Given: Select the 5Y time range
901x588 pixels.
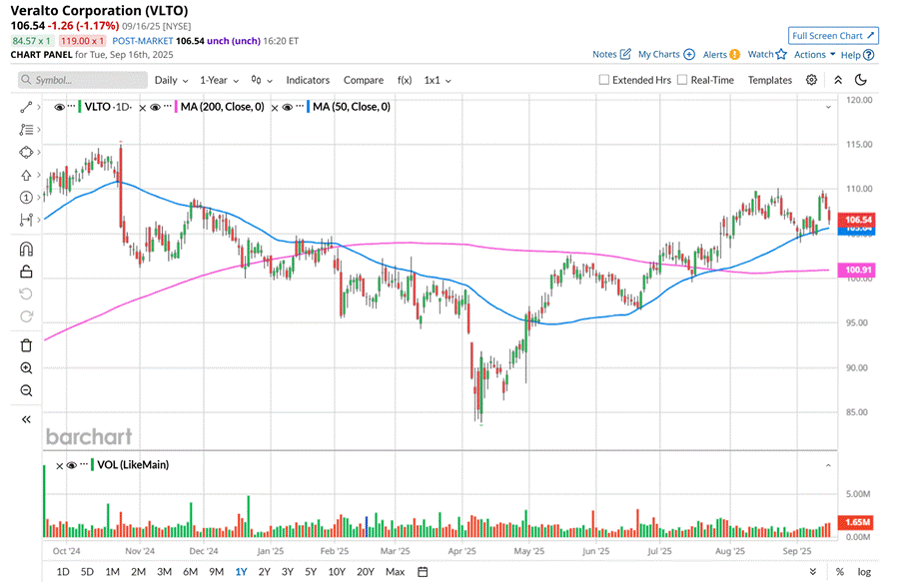Looking at the screenshot, I should (311, 572).
